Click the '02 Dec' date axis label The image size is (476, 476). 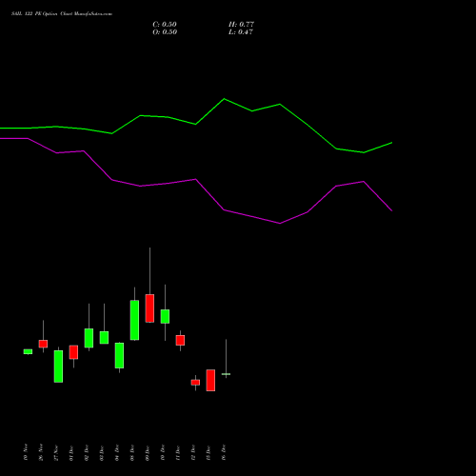(x=87, y=453)
